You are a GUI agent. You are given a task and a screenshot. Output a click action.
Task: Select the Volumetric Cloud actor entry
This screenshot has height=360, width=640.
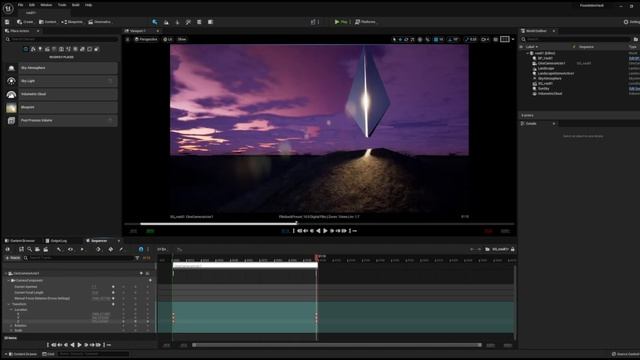68,94
